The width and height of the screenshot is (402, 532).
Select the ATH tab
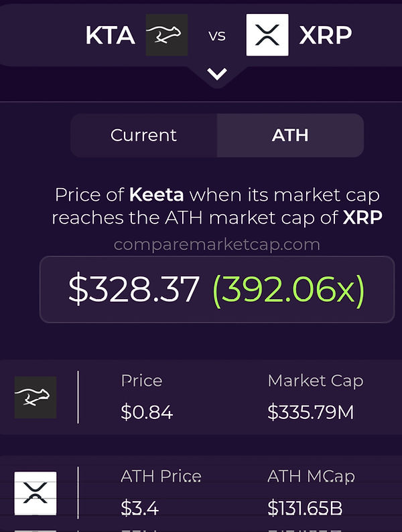[x=290, y=135]
